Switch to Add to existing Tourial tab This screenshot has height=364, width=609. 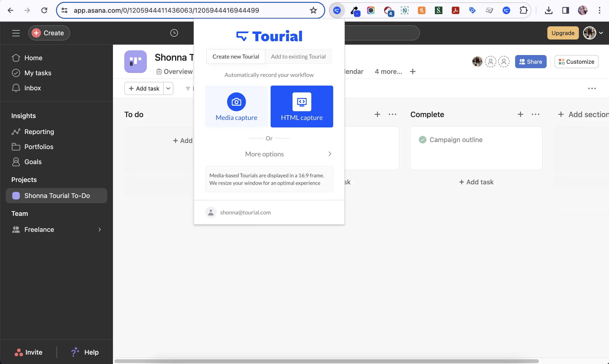click(298, 56)
